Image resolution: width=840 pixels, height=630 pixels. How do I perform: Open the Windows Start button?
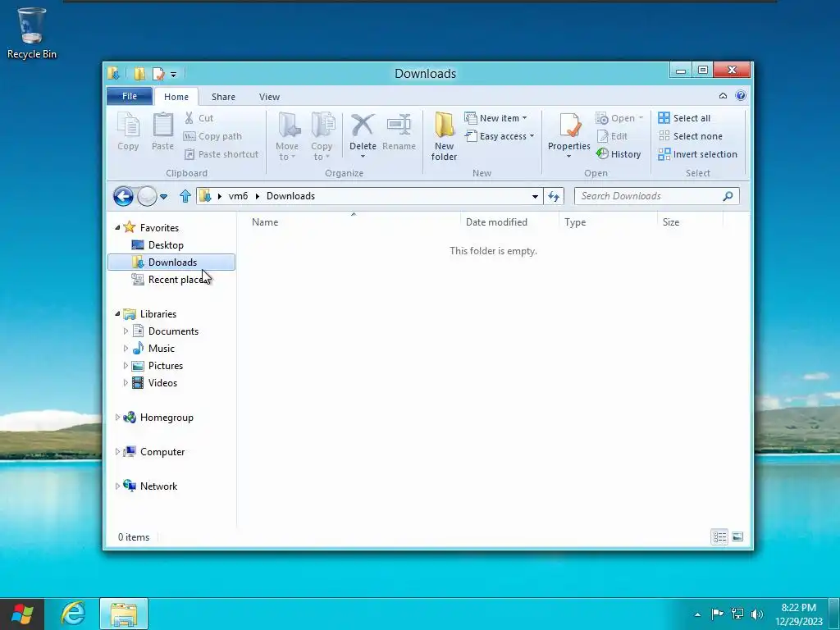click(22, 614)
